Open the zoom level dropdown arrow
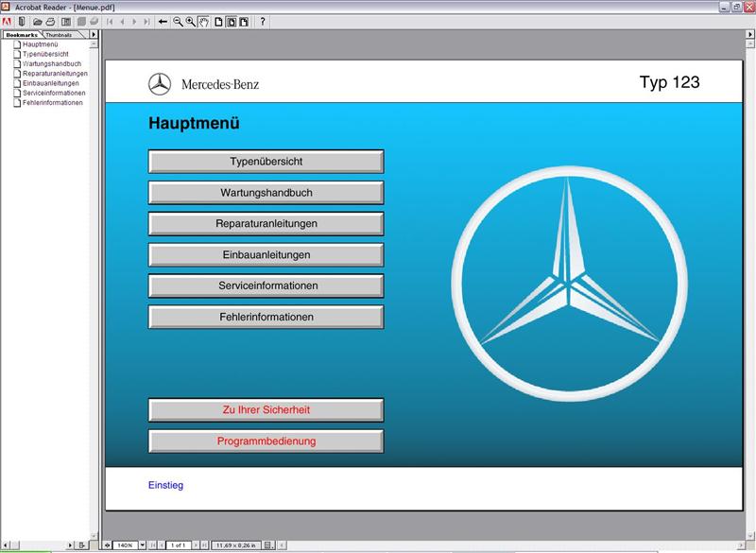The image size is (756, 553). click(x=143, y=544)
